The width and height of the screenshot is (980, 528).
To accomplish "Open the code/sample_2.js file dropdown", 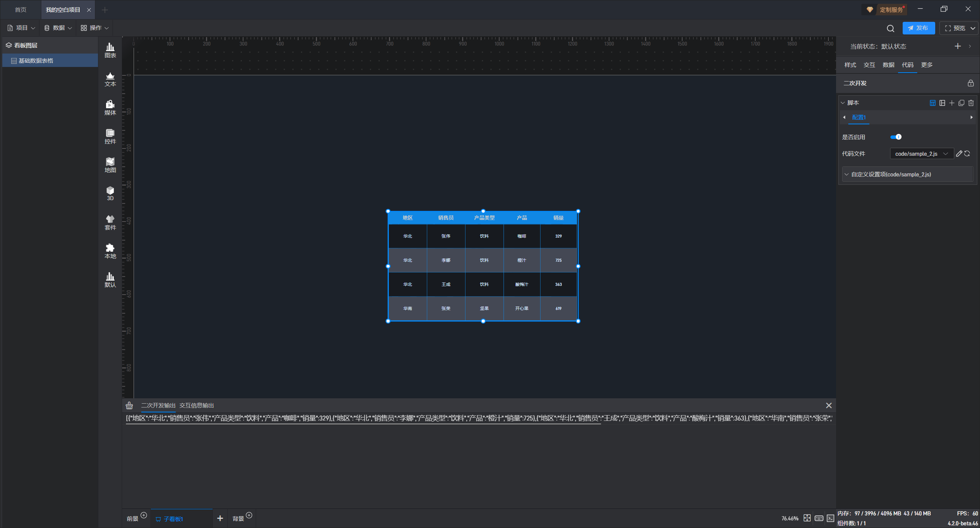I will point(921,154).
